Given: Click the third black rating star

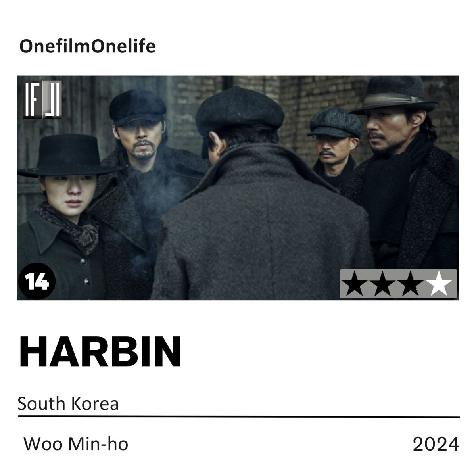Looking at the screenshot, I should tap(411, 284).
